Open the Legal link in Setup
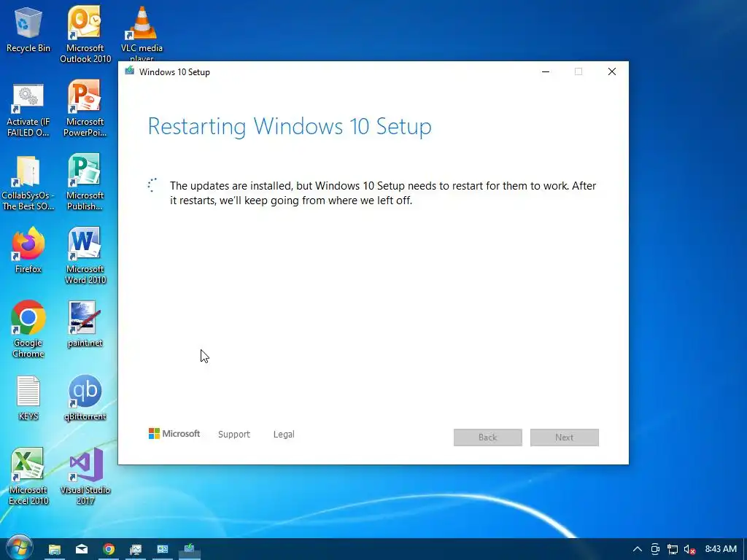 coord(284,435)
